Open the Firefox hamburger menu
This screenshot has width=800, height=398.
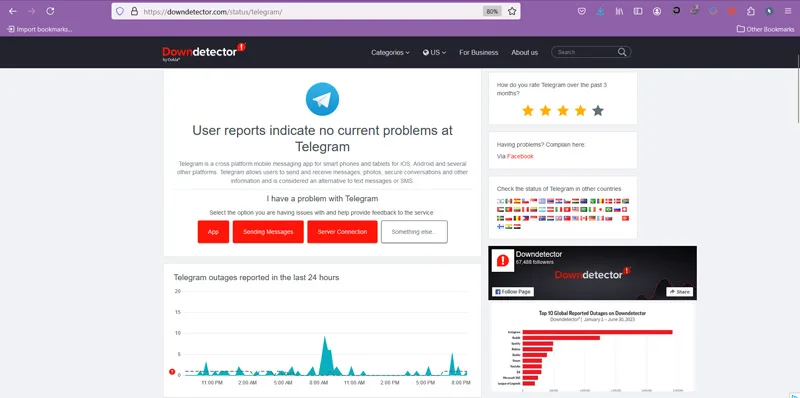[788, 11]
